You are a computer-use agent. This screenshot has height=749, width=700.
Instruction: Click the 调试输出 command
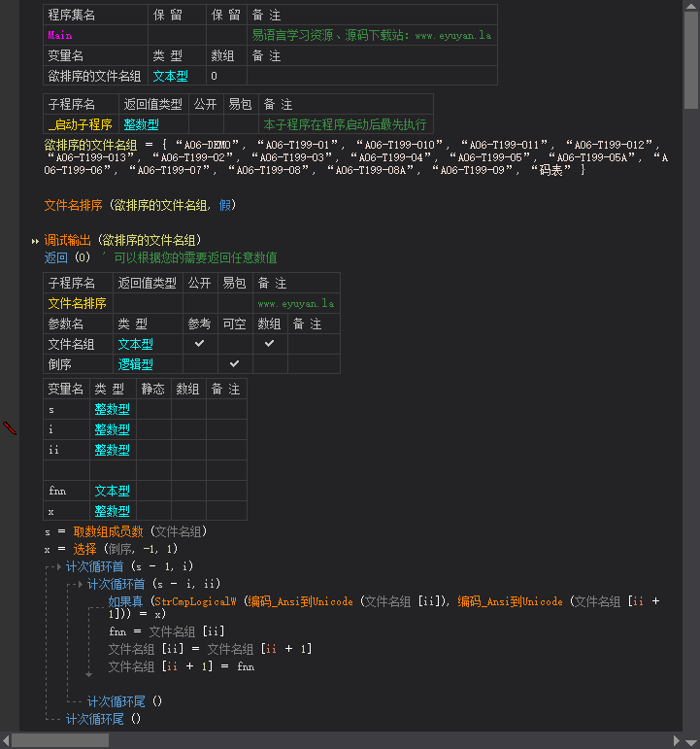[x=67, y=240]
